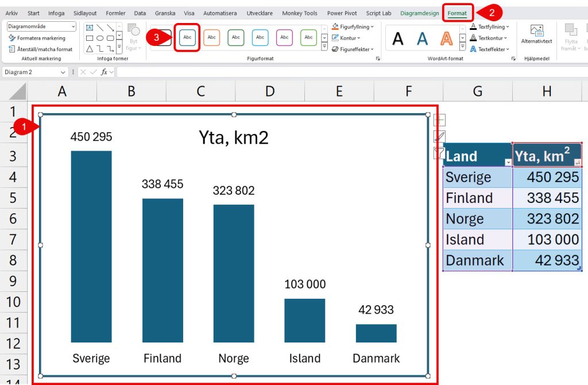Apply the dark teal outline shape style
The width and height of the screenshot is (588, 385).
click(187, 37)
